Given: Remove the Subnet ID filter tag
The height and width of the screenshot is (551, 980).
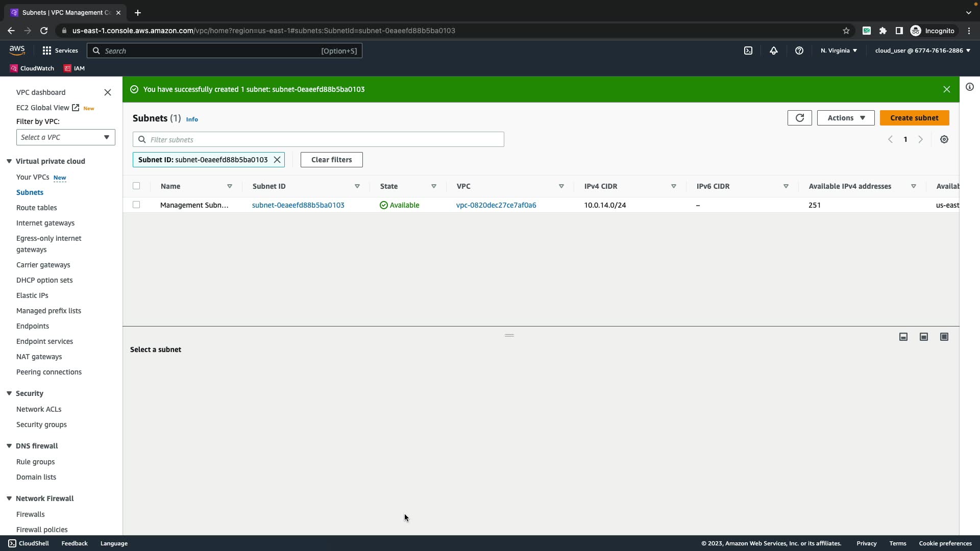Looking at the screenshot, I should coord(277,160).
